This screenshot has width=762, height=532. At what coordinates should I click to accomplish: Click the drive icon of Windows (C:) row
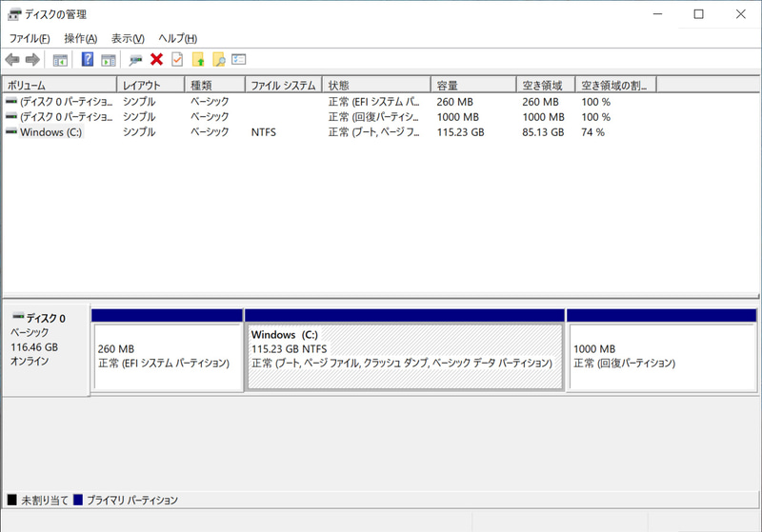[11, 131]
